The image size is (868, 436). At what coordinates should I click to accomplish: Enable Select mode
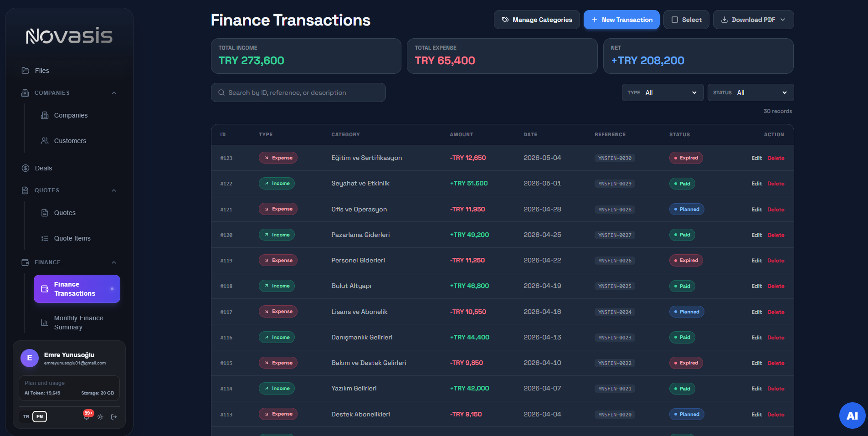686,20
